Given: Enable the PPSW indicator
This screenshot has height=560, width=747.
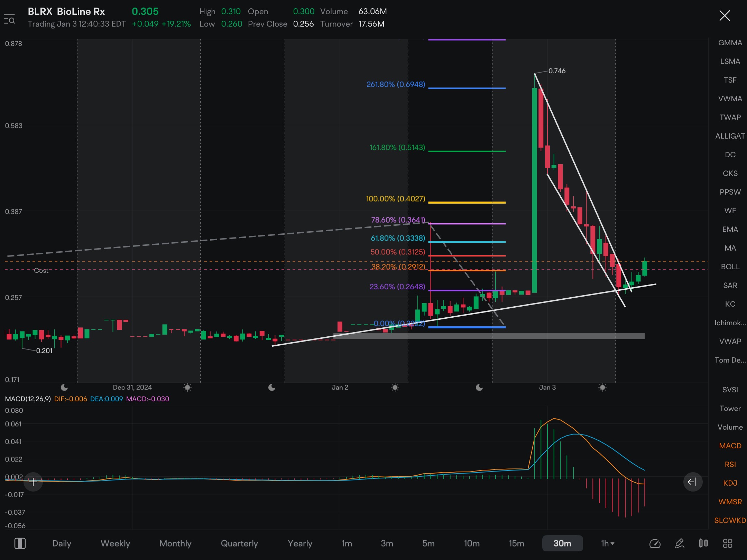Looking at the screenshot, I should pyautogui.click(x=730, y=192).
